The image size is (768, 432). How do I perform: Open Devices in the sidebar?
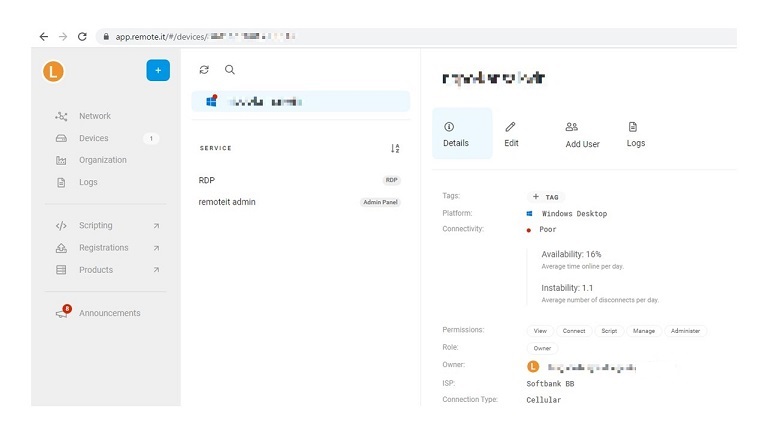tap(94, 138)
